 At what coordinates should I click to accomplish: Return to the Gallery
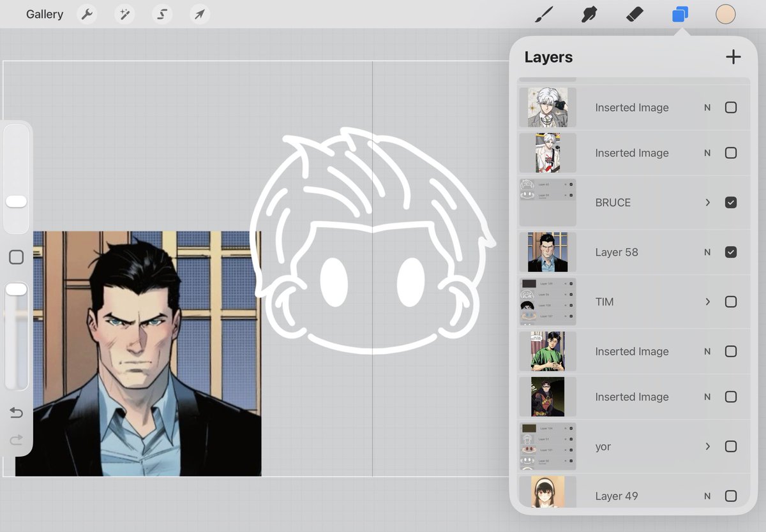45,14
